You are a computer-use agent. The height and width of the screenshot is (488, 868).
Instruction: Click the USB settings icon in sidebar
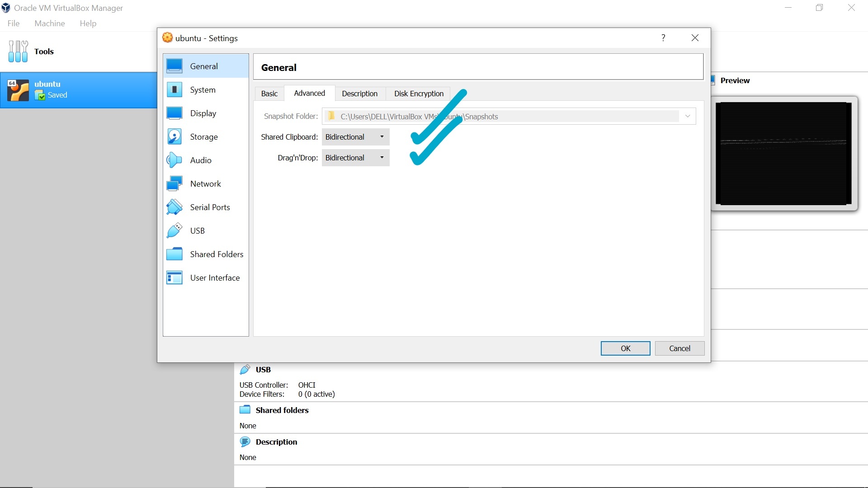click(174, 230)
